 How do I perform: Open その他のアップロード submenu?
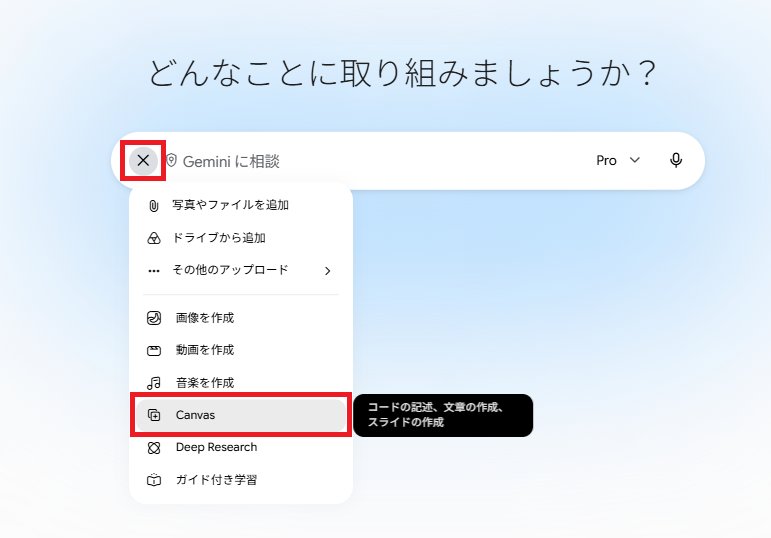(x=241, y=270)
